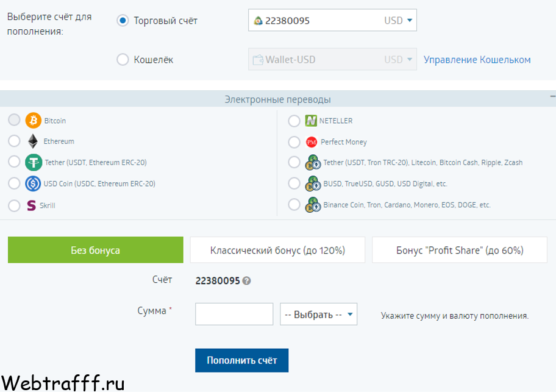556x392 pixels.
Task: Click the help question mark next to account 22380095
Action: pyautogui.click(x=246, y=281)
